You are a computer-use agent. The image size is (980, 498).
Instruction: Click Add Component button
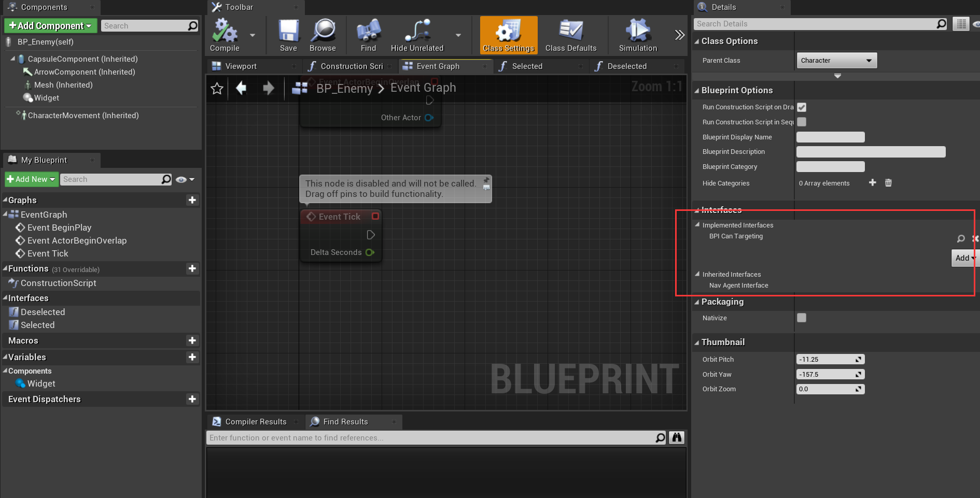click(x=50, y=26)
